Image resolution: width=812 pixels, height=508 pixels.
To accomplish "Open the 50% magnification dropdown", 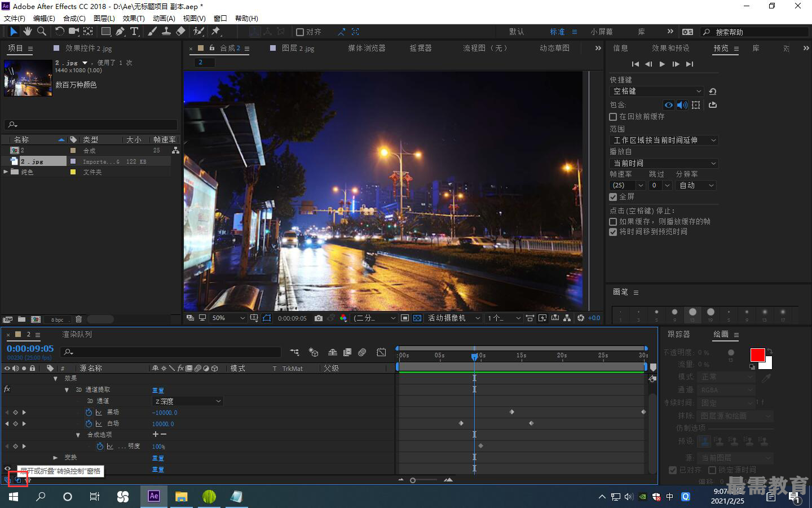I will (x=228, y=318).
